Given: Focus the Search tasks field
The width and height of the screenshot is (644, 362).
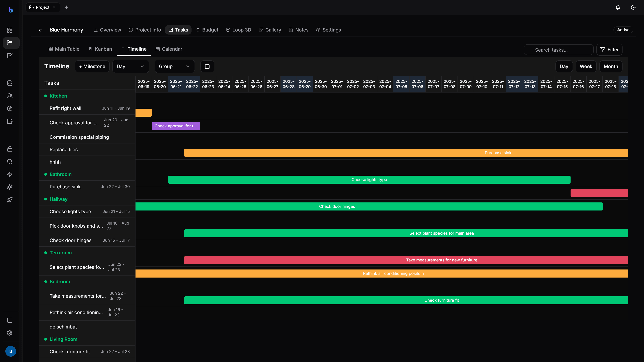Looking at the screenshot, I should coord(559,50).
